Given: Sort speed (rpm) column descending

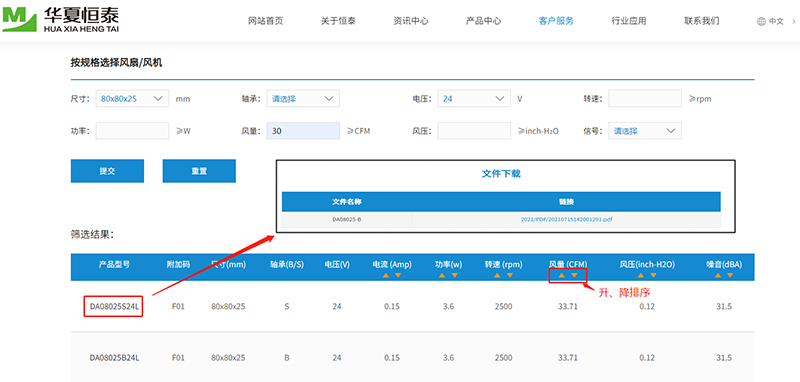Looking at the screenshot, I should pyautogui.click(x=510, y=275).
